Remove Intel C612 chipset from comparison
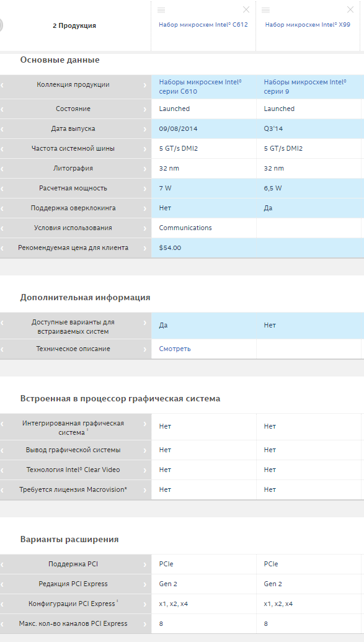This screenshot has width=364, height=642. (x=246, y=10)
